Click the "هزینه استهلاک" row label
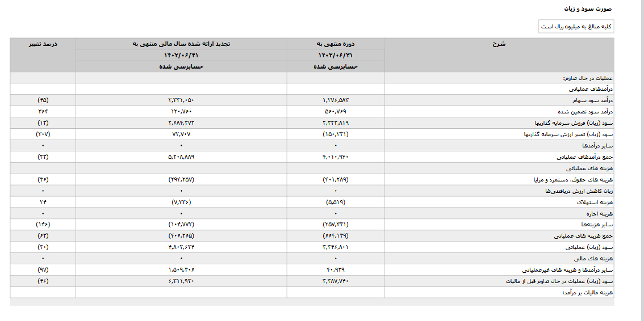Viewport: 644px width, 321px height. click(595, 202)
